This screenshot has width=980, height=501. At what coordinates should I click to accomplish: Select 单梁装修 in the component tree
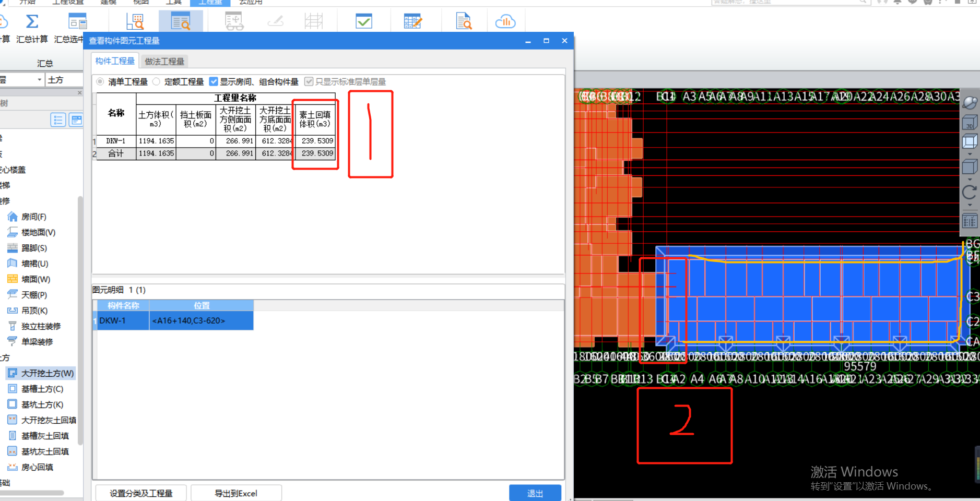point(37,342)
